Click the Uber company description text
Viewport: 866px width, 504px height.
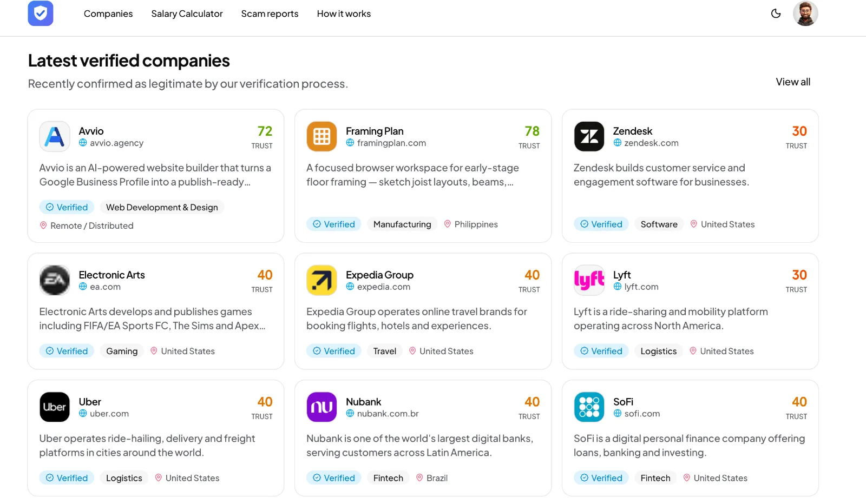click(x=147, y=446)
